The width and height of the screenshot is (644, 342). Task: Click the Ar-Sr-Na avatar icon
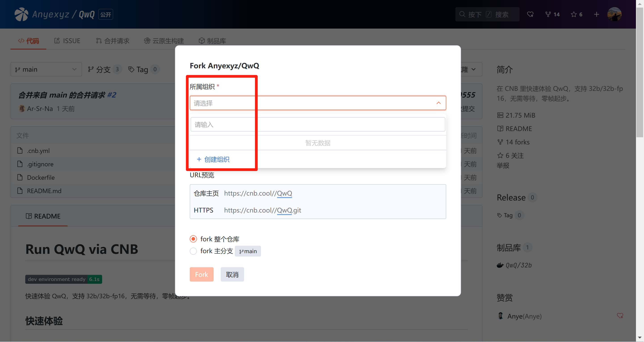[x=22, y=108]
